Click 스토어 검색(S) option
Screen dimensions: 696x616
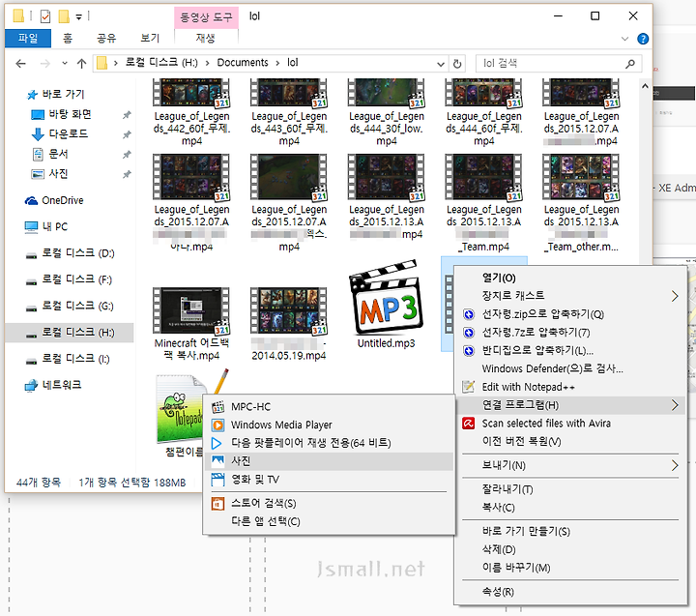pyautogui.click(x=329, y=503)
